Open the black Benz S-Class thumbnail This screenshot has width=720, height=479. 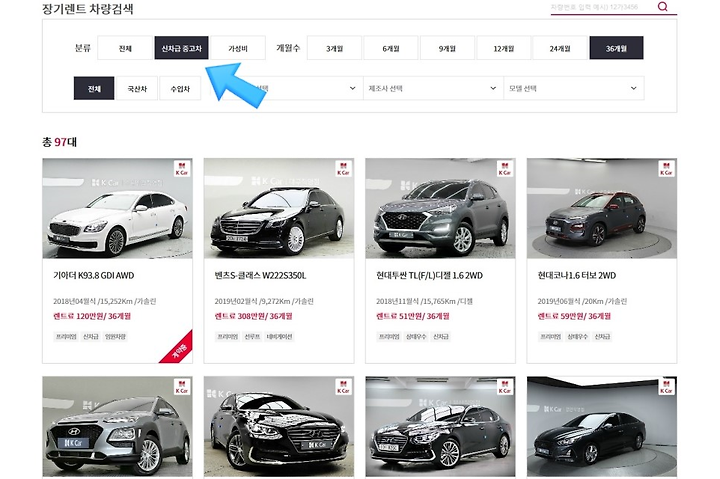pos(279,209)
